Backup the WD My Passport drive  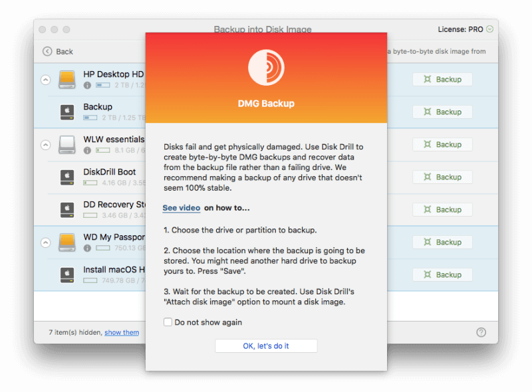[x=442, y=242]
